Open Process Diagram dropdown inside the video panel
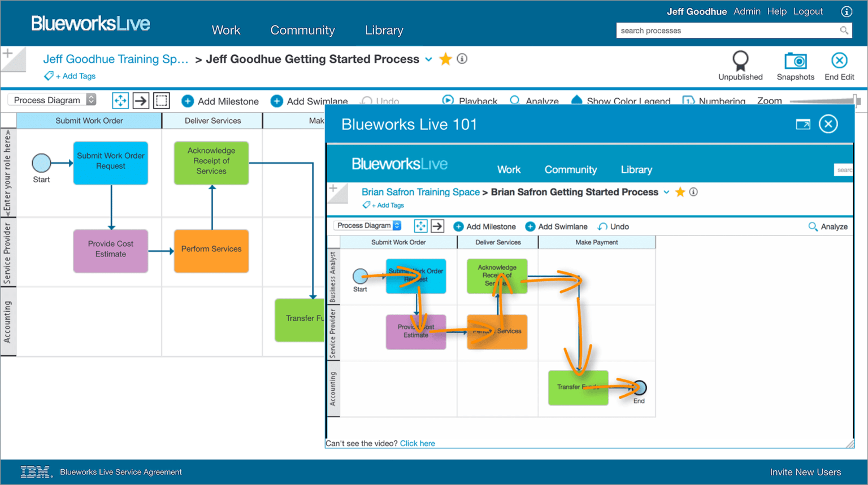The height and width of the screenshot is (485, 868). coord(367,225)
